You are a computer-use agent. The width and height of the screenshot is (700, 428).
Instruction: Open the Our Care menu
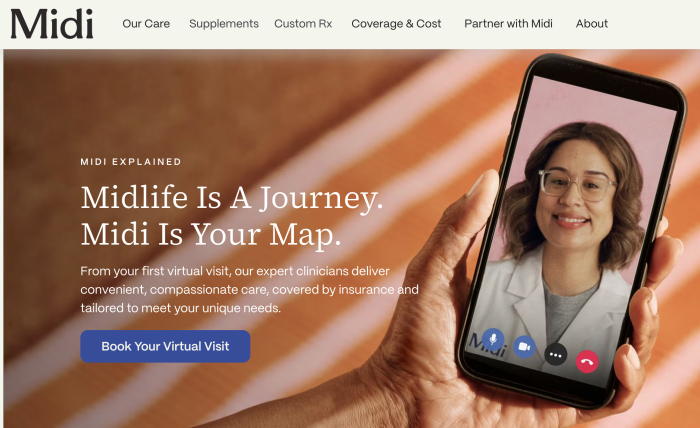click(x=146, y=24)
